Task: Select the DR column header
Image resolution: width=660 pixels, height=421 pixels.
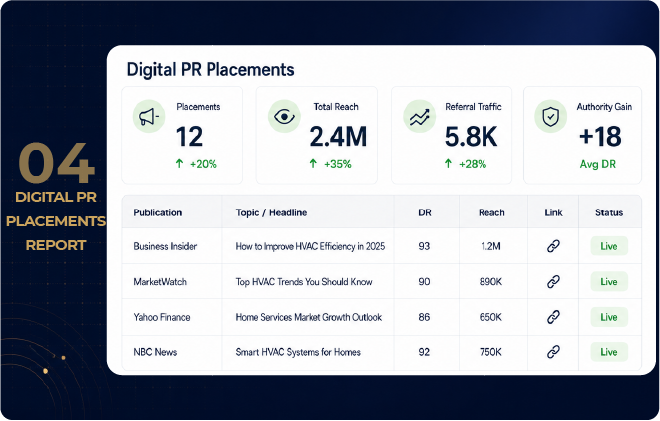Action: tap(425, 212)
